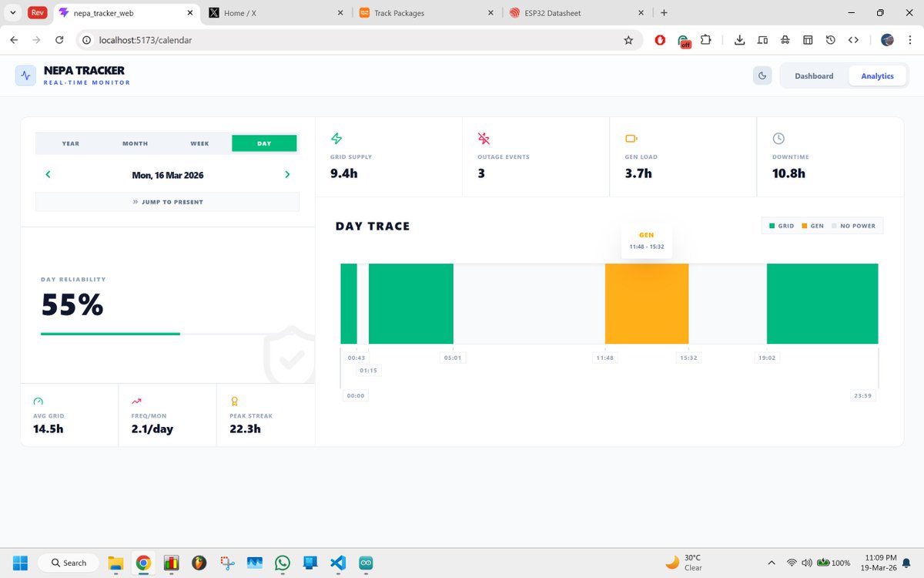Open browser downloads icon
This screenshot has width=924, height=578.
tap(739, 40)
